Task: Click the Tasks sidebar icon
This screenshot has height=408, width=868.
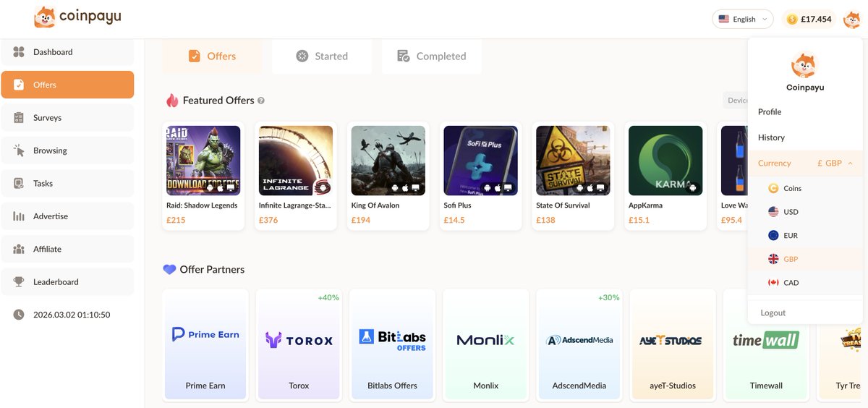Action: [x=19, y=184]
